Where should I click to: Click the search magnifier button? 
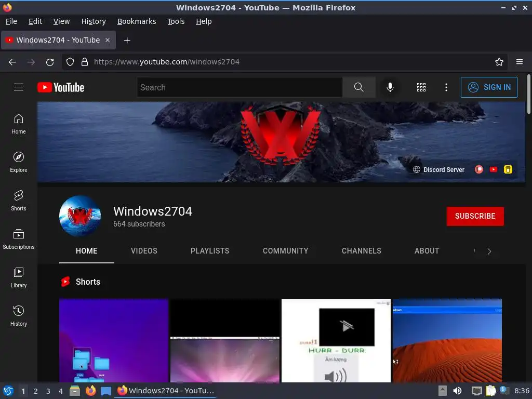358,87
